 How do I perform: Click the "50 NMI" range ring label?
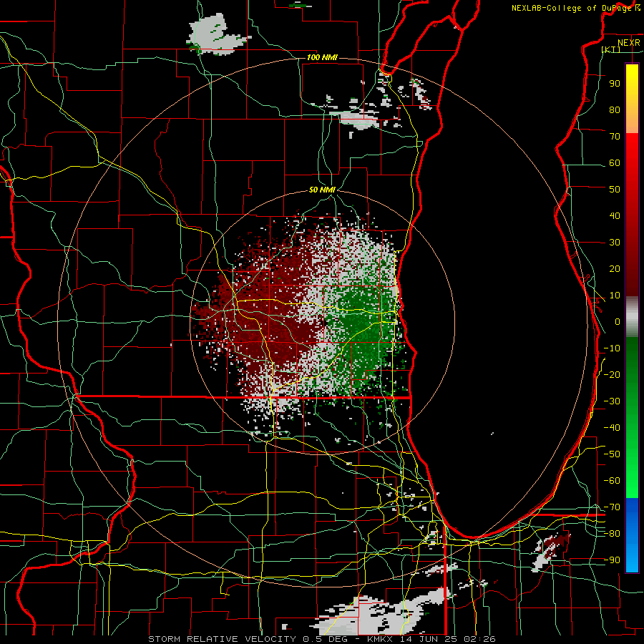(322, 190)
